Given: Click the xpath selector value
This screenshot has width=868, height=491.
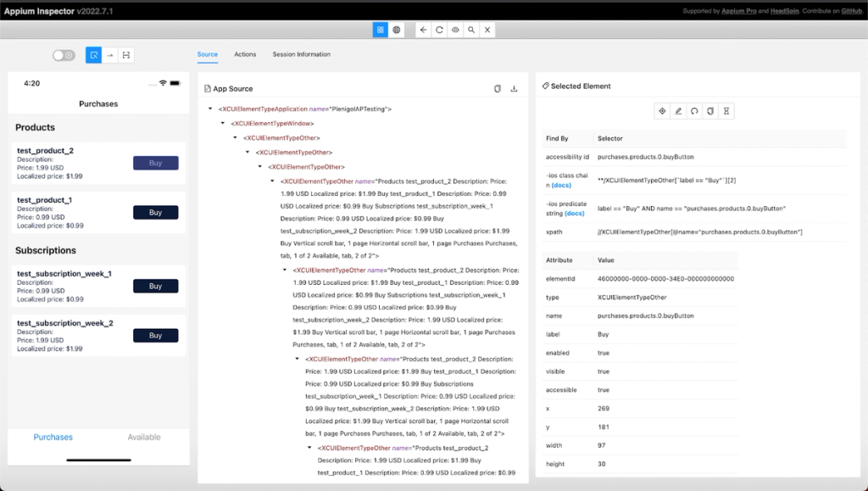Looking at the screenshot, I should (699, 232).
